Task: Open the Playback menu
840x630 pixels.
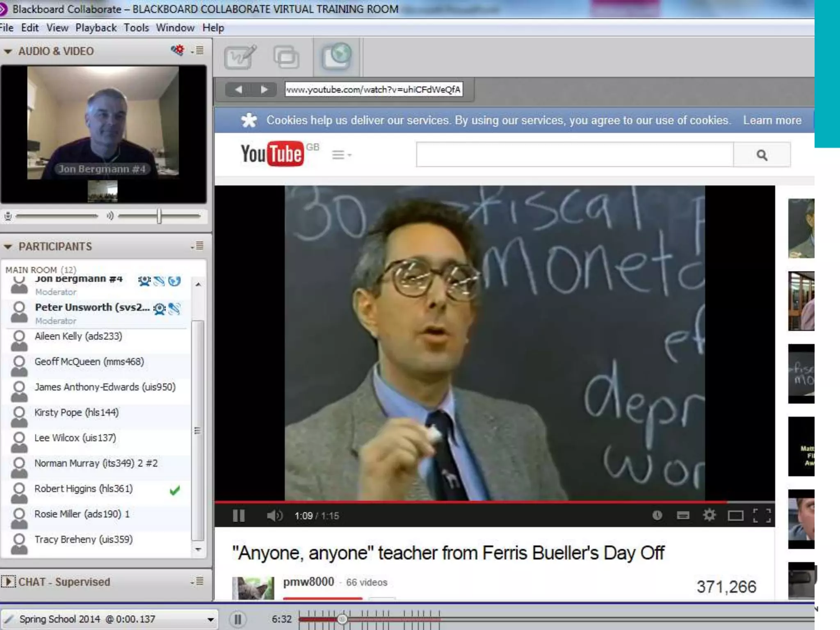Action: (96, 28)
